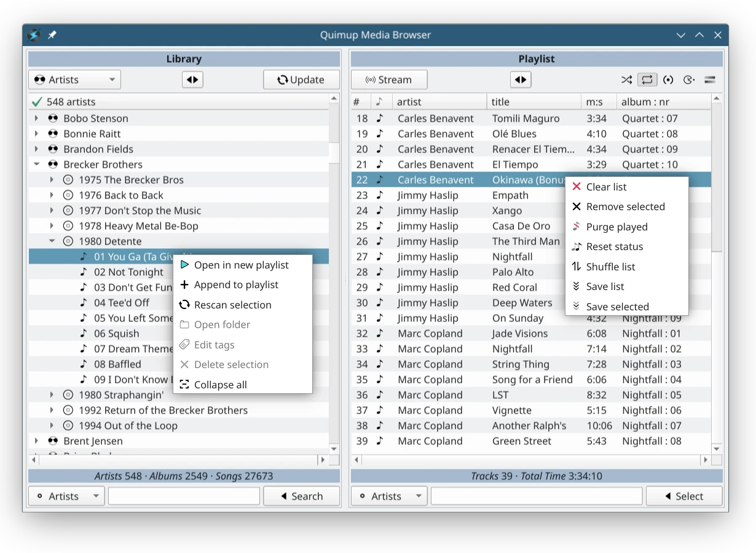
Task: Open the library search Artists filter dropdown
Action: (67, 496)
